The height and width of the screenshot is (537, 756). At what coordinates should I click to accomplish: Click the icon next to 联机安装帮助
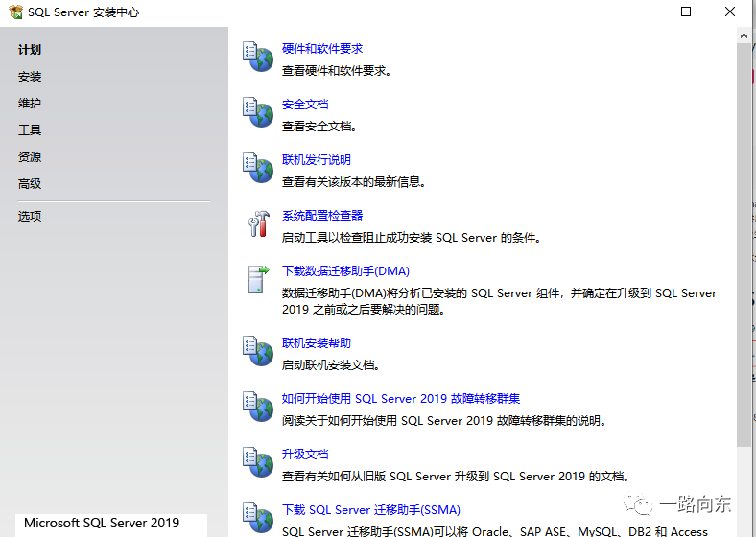(258, 351)
